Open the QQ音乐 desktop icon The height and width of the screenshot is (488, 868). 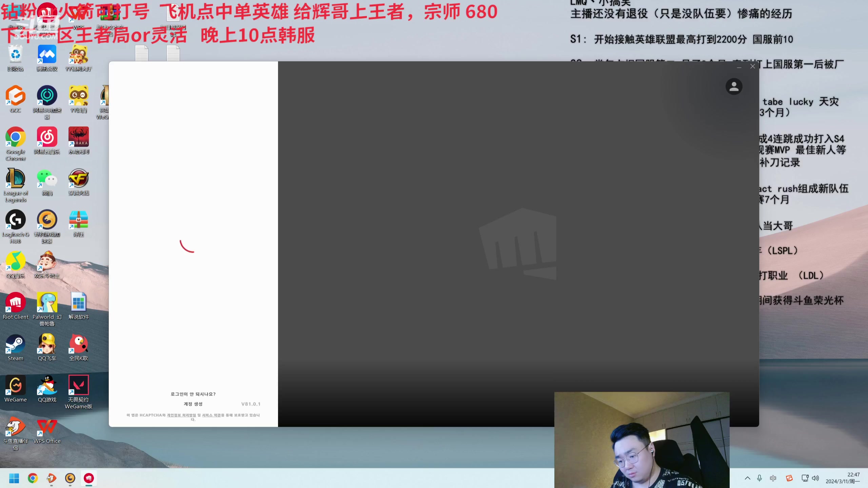(x=16, y=265)
